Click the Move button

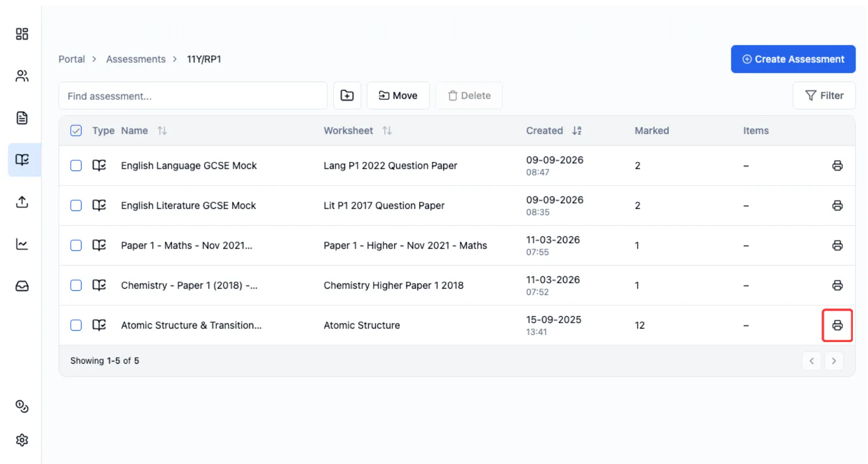coord(398,95)
